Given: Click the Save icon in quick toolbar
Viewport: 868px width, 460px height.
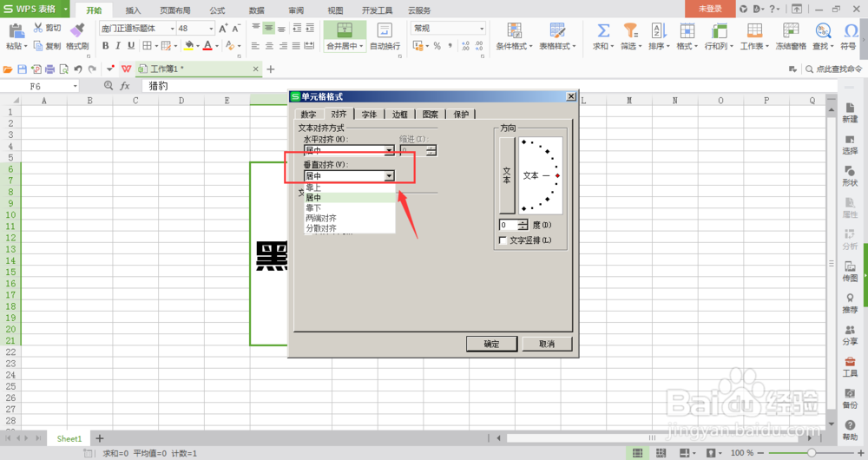Looking at the screenshot, I should [23, 69].
